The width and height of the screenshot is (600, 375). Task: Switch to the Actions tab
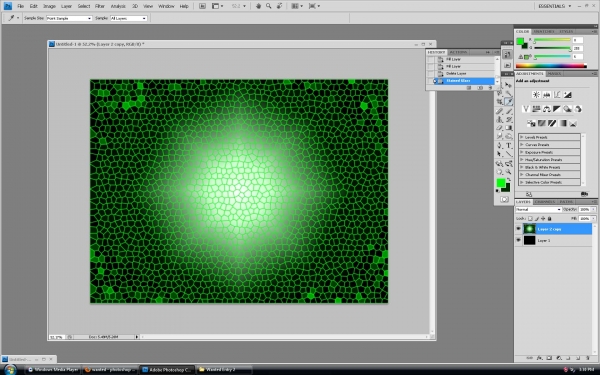[x=458, y=52]
